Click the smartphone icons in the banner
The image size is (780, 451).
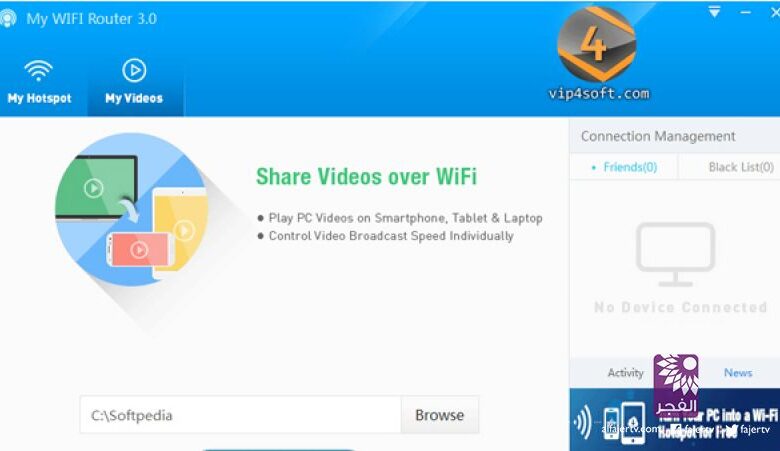click(x=624, y=423)
